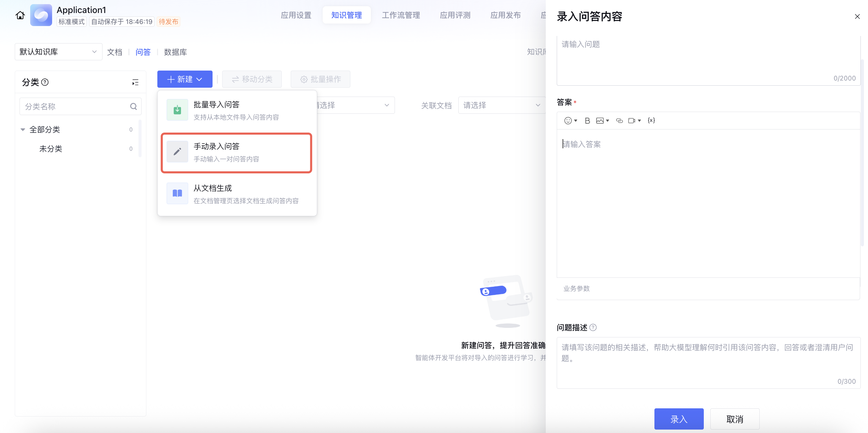Click the insert variable {x} icon
The image size is (868, 433).
pos(651,121)
